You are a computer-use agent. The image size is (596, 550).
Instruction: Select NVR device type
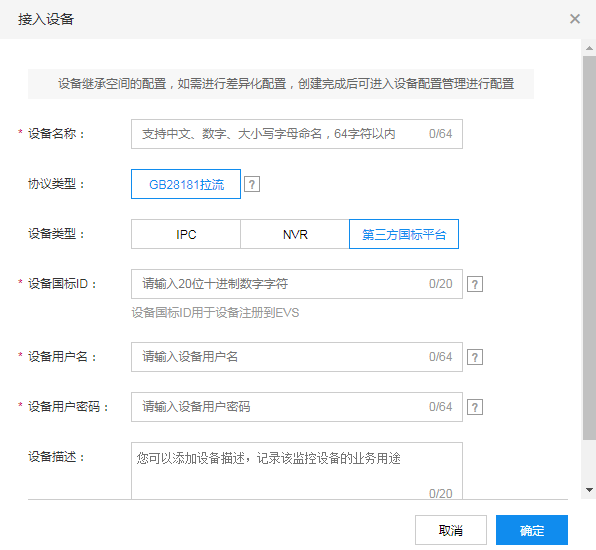pos(295,234)
